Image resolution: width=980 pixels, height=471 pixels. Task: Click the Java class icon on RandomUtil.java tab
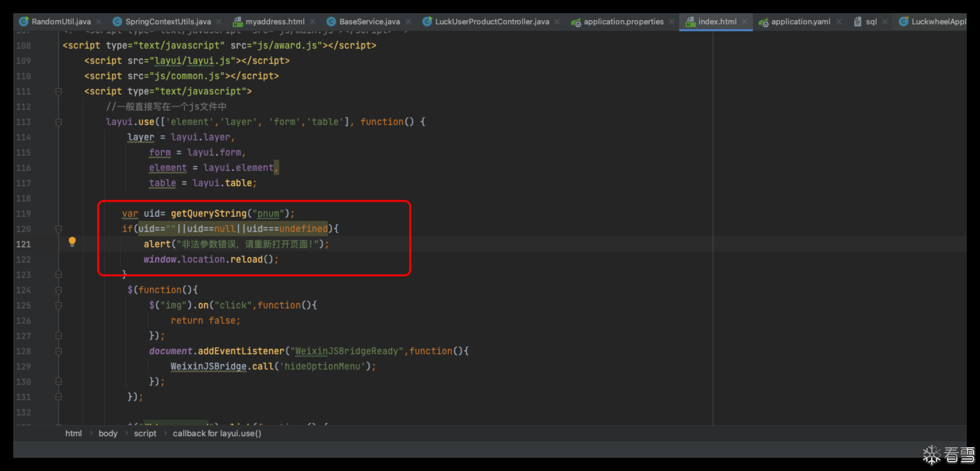(24, 22)
